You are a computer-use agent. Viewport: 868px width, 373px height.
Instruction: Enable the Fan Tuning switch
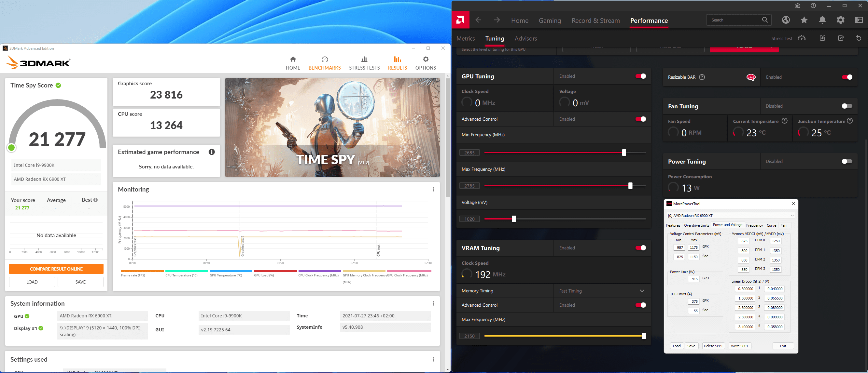pyautogui.click(x=847, y=106)
